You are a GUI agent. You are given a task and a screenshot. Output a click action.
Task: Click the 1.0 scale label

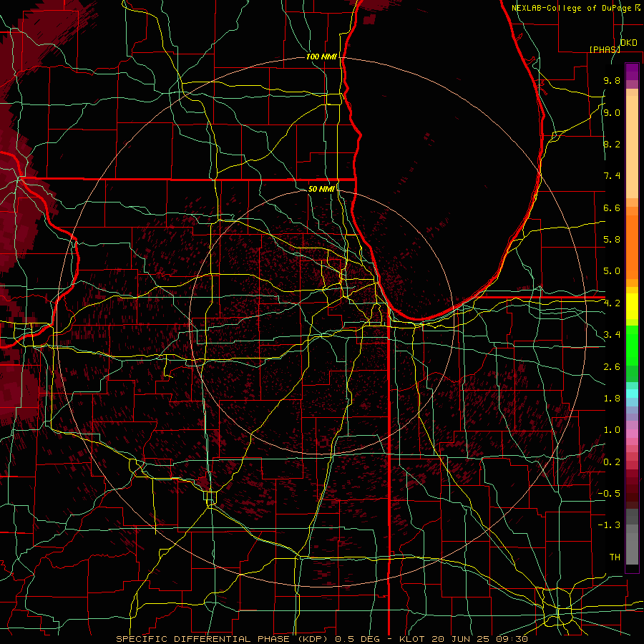coord(612,430)
